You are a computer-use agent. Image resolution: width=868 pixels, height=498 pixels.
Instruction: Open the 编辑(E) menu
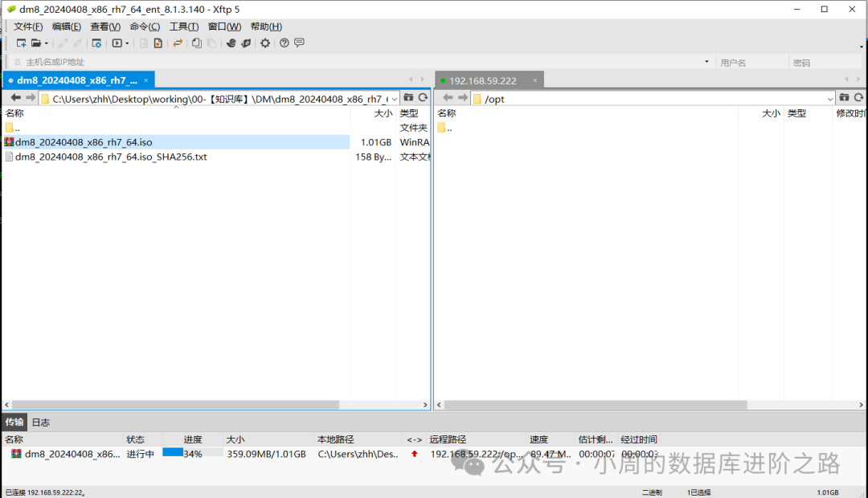point(67,27)
